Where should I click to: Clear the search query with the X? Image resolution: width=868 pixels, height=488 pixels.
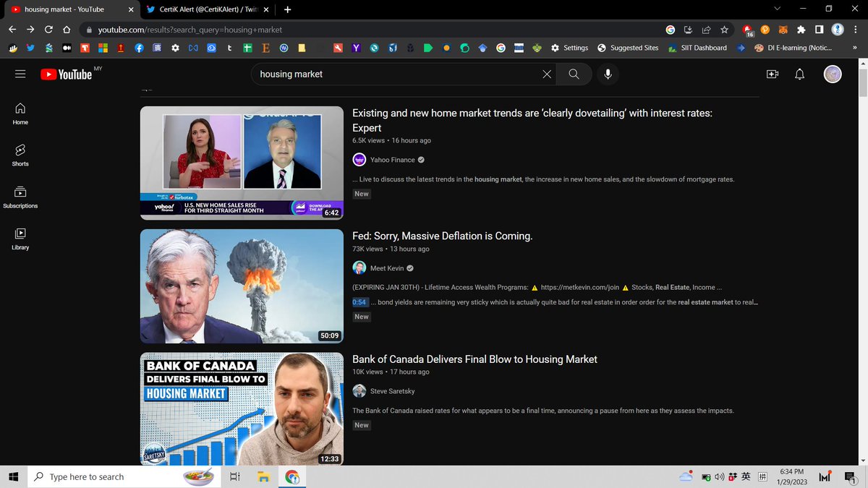tap(547, 74)
